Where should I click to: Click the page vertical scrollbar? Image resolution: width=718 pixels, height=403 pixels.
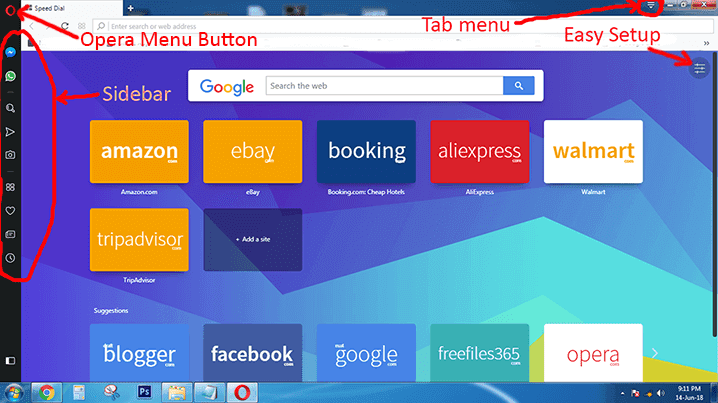click(714, 195)
